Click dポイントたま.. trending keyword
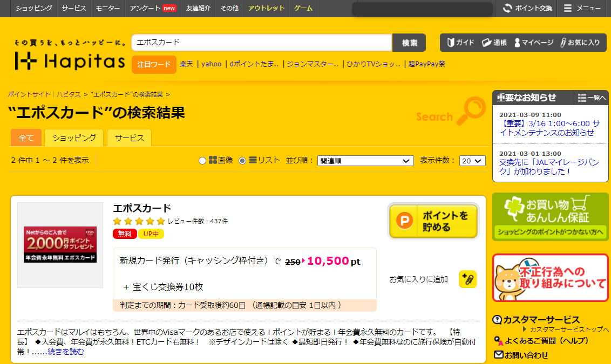 pos(254,64)
